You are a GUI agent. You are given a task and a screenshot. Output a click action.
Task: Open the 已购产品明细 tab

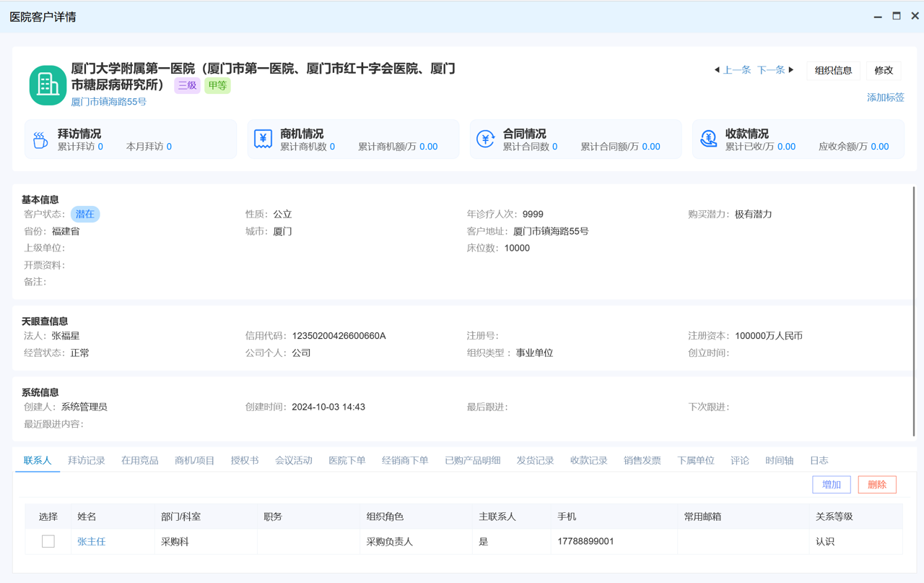pos(472,459)
